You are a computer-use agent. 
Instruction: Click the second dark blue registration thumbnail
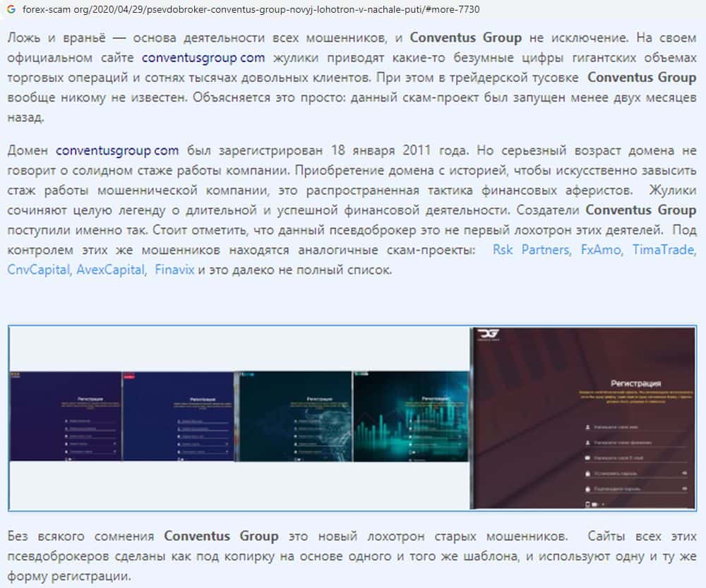(179, 416)
